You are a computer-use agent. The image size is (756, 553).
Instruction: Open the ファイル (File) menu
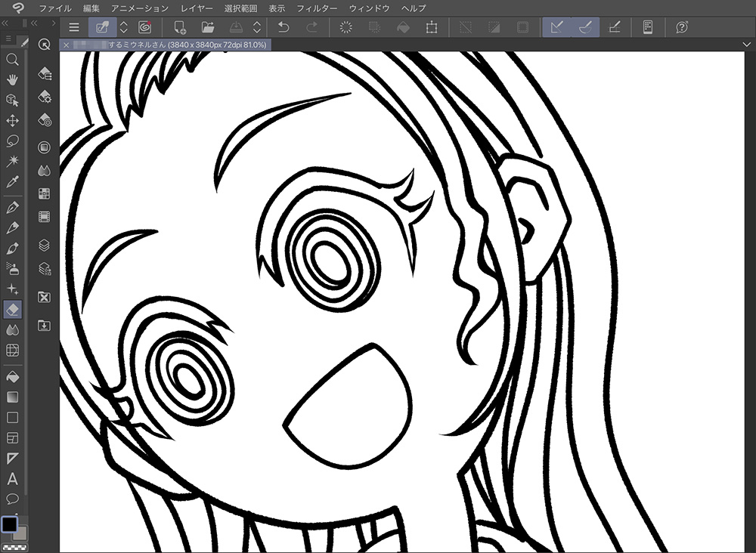tap(55, 8)
